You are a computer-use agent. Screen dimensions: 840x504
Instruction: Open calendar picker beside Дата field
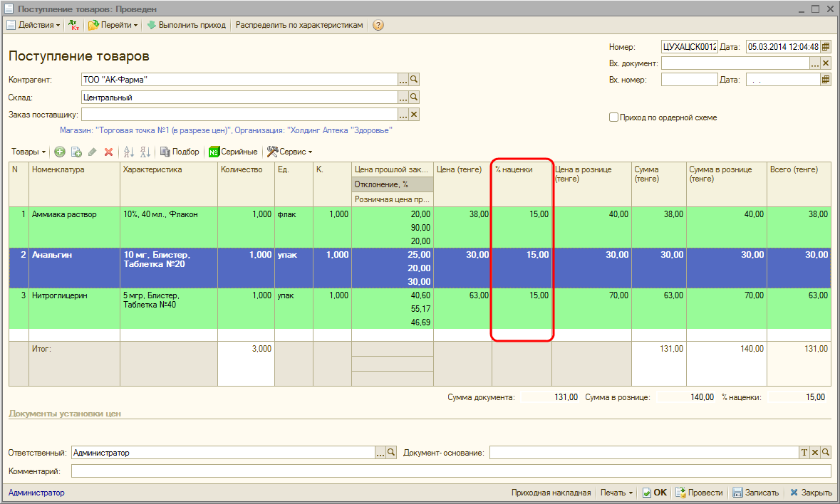click(826, 47)
